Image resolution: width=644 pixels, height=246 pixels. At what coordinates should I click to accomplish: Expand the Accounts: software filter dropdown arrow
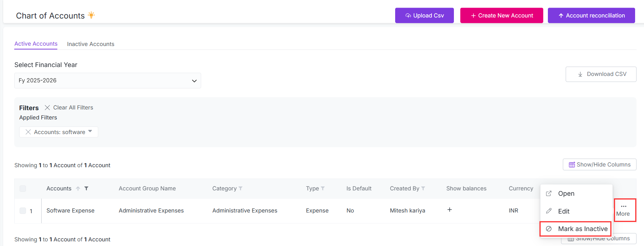pyautogui.click(x=90, y=131)
